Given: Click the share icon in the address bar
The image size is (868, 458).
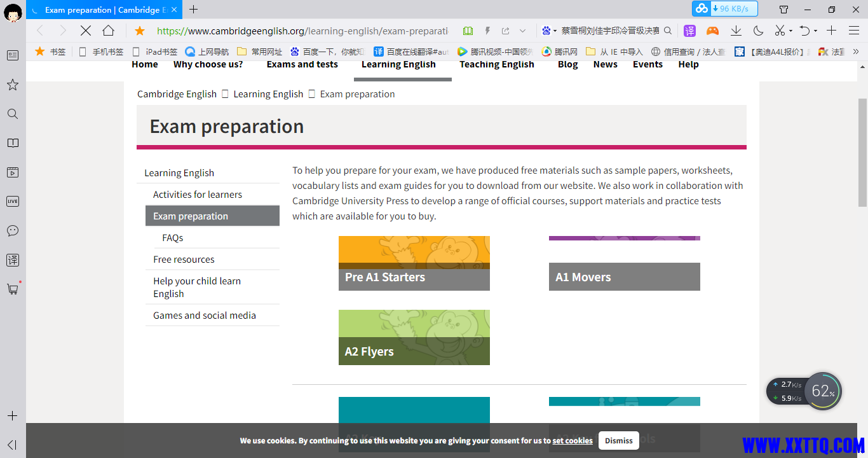Looking at the screenshot, I should coord(506,31).
